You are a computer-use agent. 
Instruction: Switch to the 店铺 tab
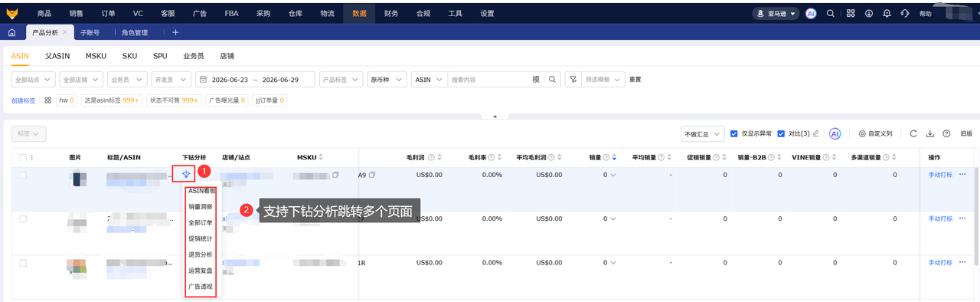(x=227, y=55)
